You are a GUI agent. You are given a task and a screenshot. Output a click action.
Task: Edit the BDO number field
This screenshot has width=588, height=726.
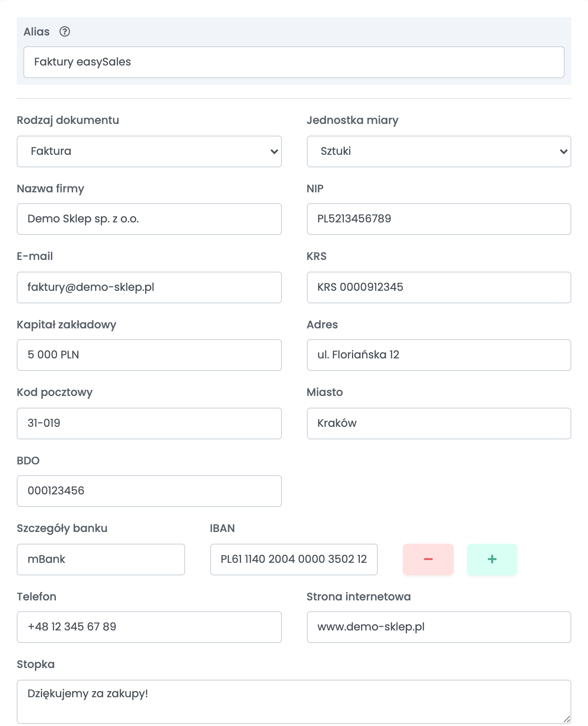(x=149, y=491)
